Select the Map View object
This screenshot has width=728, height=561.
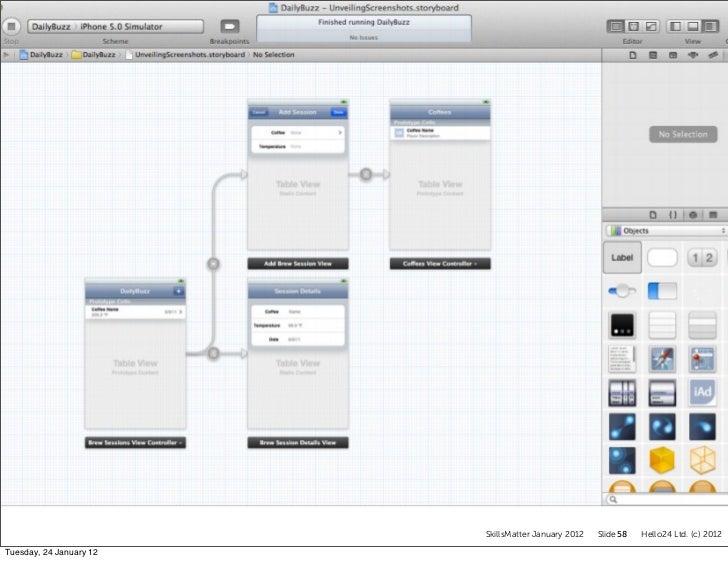coord(702,359)
